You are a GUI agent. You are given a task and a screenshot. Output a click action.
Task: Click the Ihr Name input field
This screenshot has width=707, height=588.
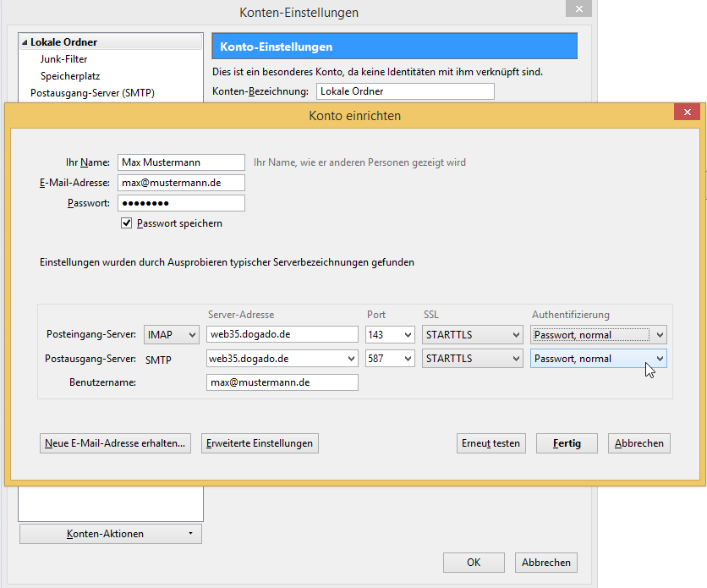[x=180, y=162]
